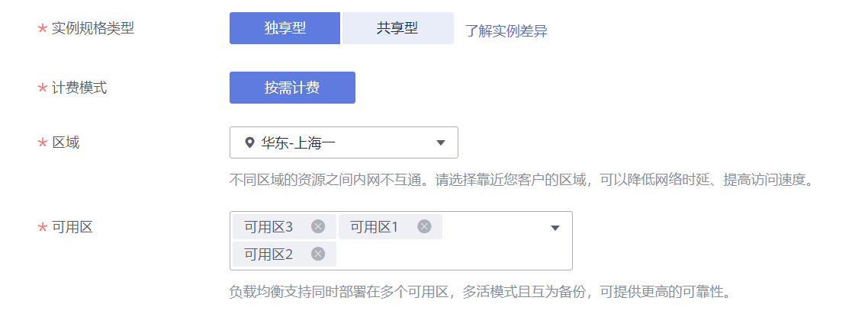868x320 pixels.
Task: Click the location pin icon in 区域 selector
Action: (249, 142)
